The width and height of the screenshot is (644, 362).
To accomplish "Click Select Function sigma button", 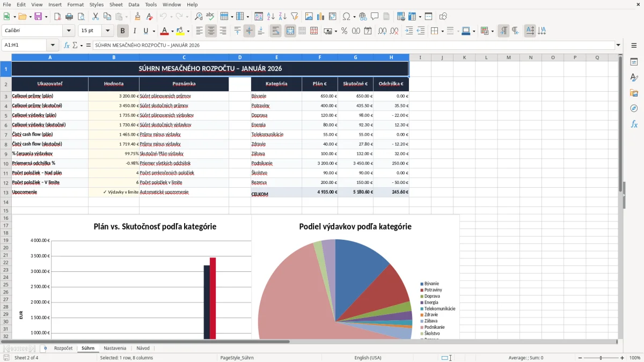I will coord(75,45).
